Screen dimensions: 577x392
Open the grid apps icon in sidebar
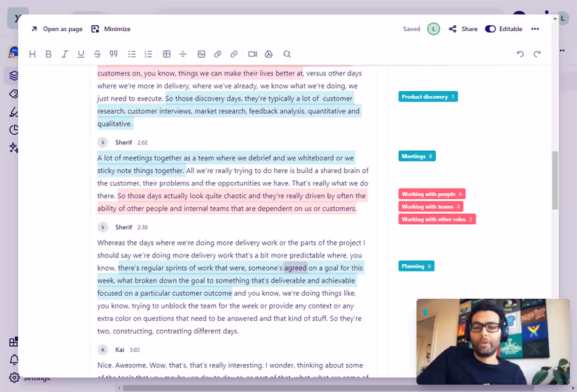(13, 342)
